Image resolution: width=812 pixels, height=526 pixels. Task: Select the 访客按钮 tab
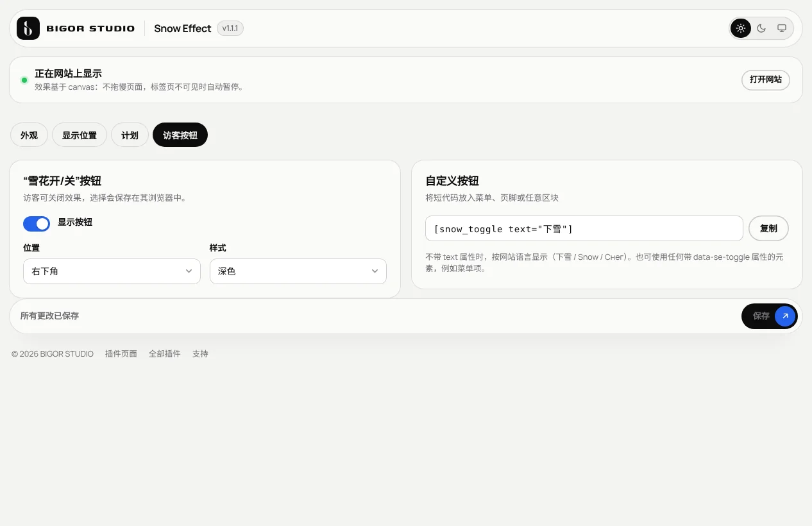(x=180, y=135)
